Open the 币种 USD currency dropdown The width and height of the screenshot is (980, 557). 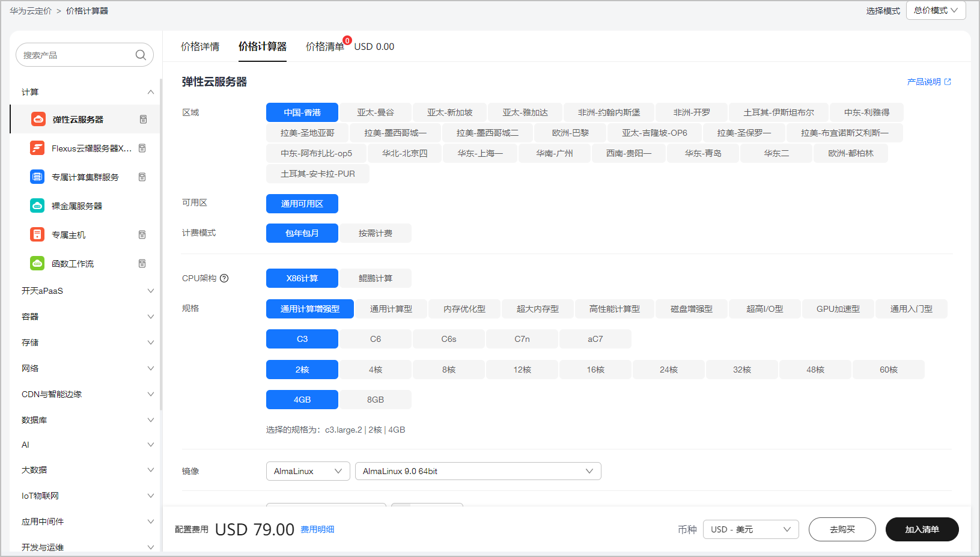750,529
